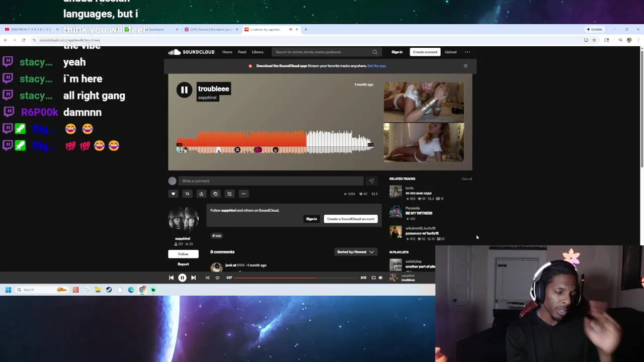Viewport: 644px width, 362px height.
Task: Focus the SoundCloud search field
Action: tap(326, 52)
